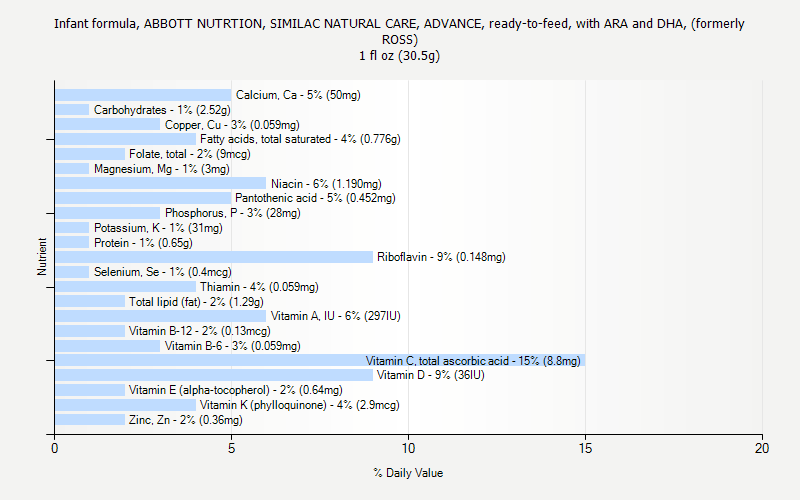
Task: Click the vertical Nutrient axis title
Action: (x=42, y=257)
